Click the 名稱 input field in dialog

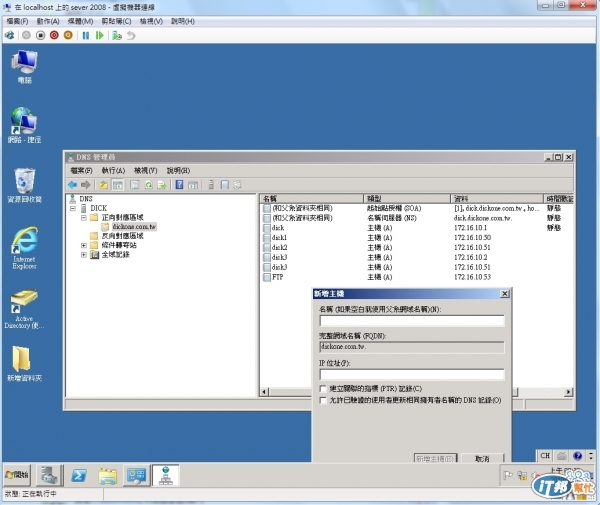pyautogui.click(x=411, y=321)
